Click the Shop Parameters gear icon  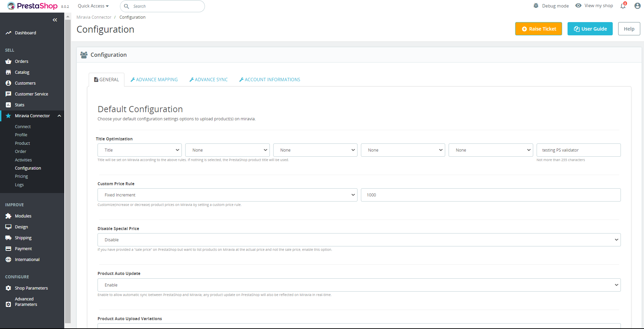tap(8, 288)
